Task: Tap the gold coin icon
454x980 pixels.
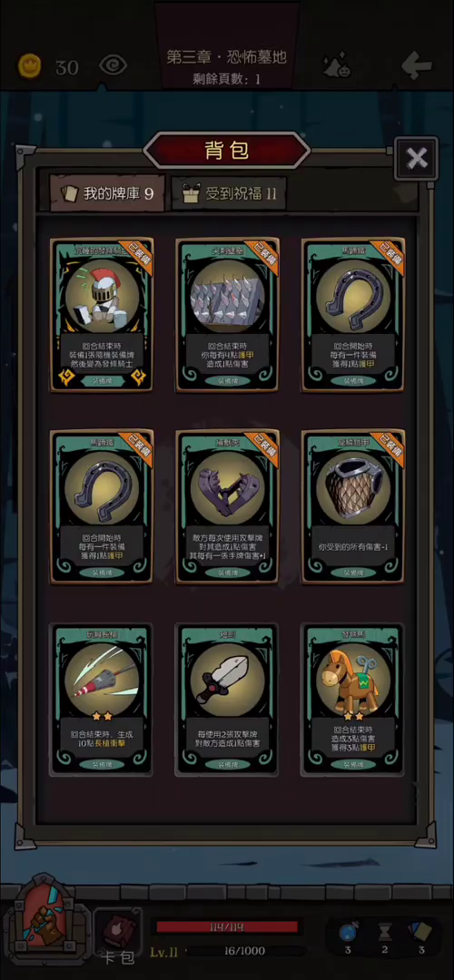Action: [29, 66]
